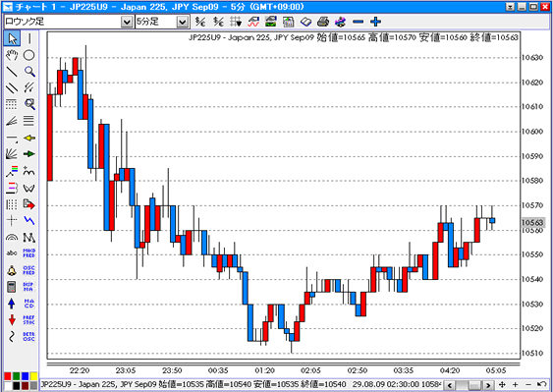Viewport: 553px width, 392px height.
Task: Choose the trend line drawing tool
Action: point(12,72)
